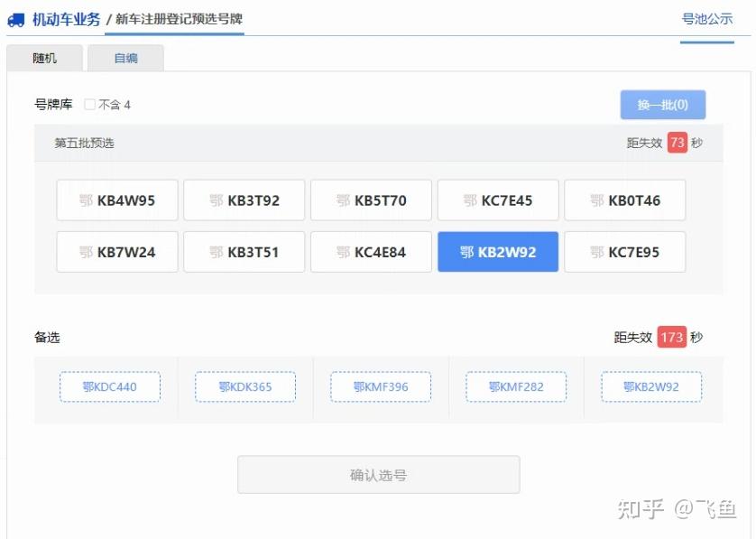Click backup plate 鄂KDC440
Screen dimensions: 756x539
[110, 386]
